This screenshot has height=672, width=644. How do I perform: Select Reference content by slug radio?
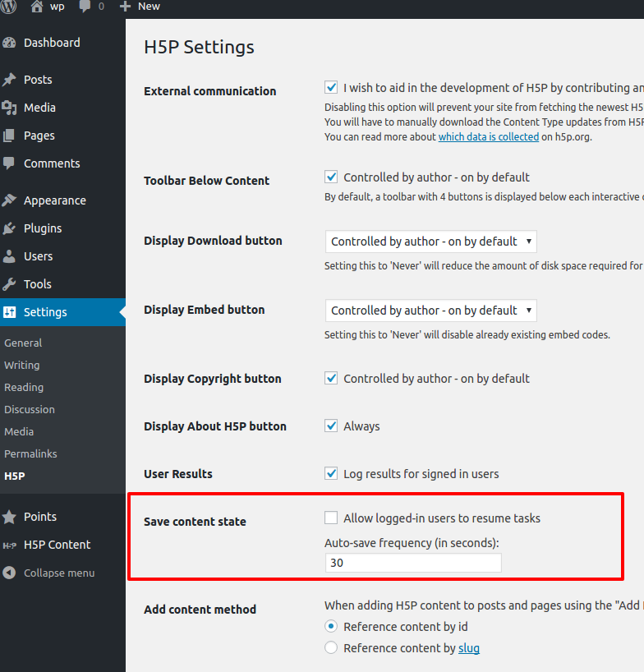pos(331,647)
